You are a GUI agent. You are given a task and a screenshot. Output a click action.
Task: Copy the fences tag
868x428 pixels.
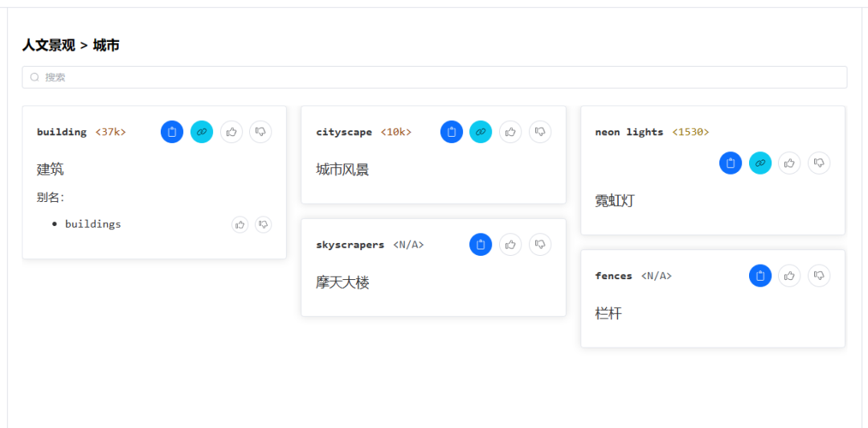760,275
